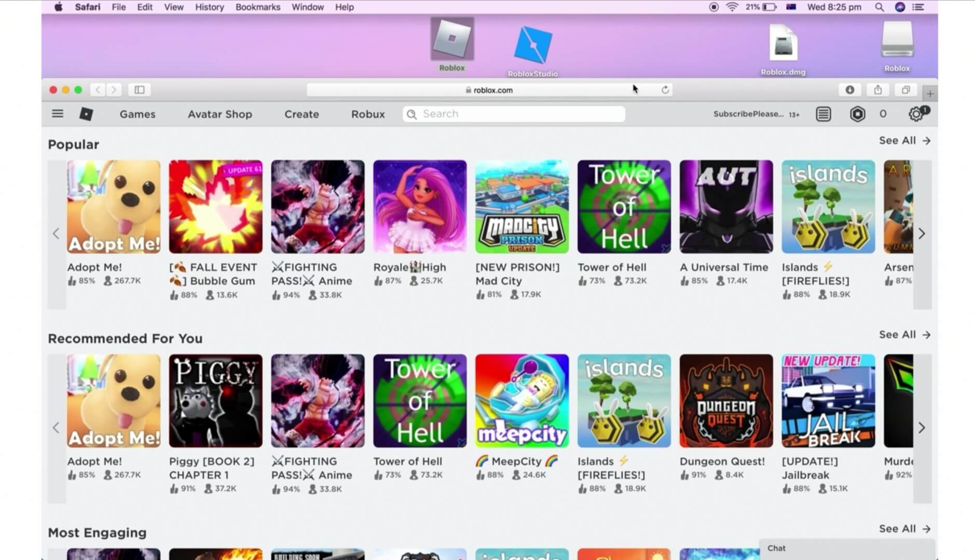
Task: Open the Notification Center icon
Action: [918, 7]
